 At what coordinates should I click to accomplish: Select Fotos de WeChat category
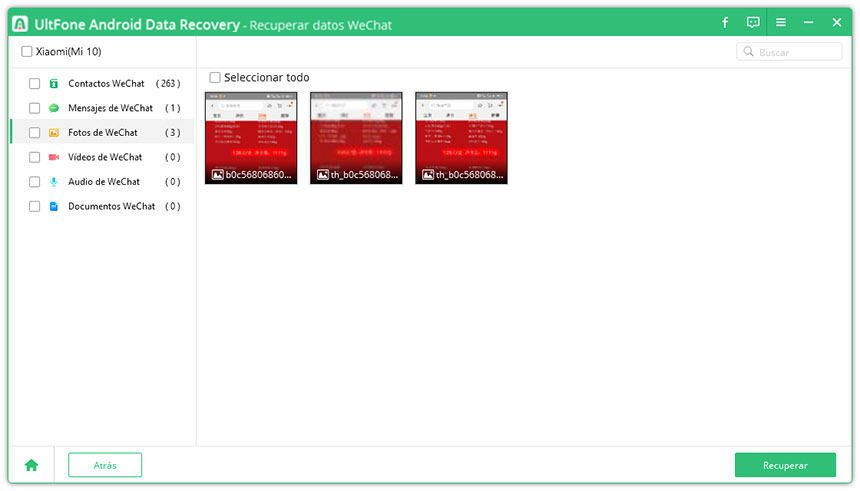[x=103, y=132]
